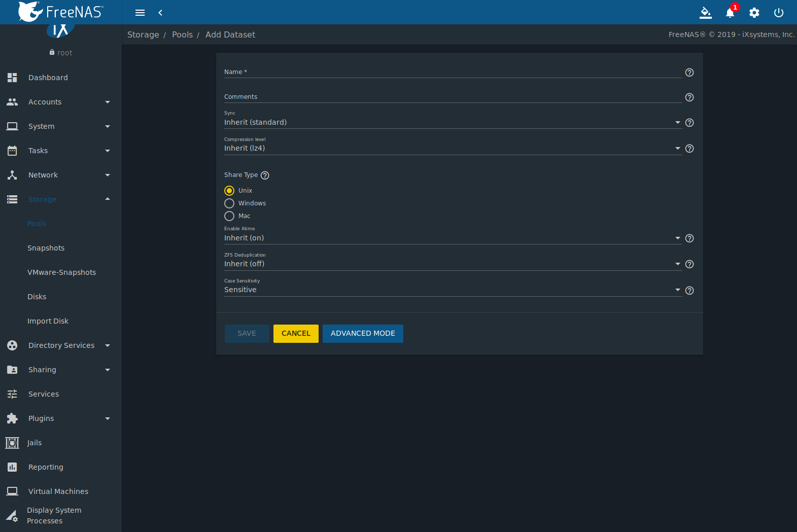This screenshot has width=797, height=532.
Task: Show help for the Comments field
Action: click(x=689, y=97)
